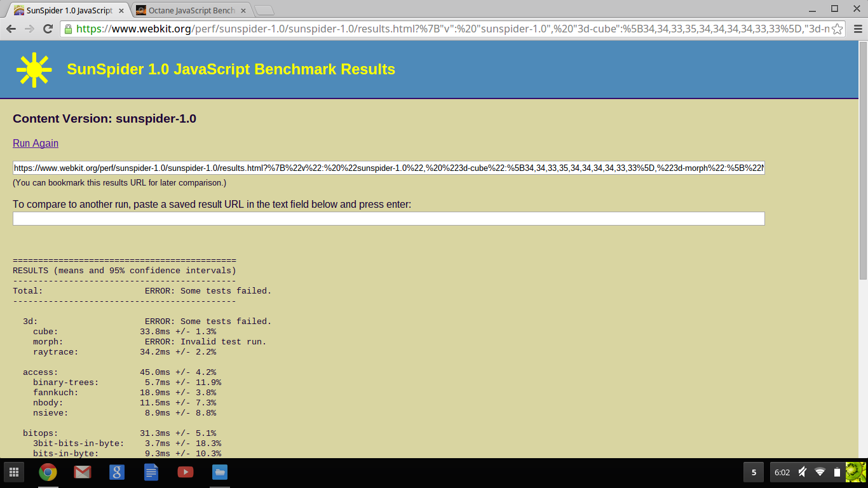Click the muted volume tray icon
The width and height of the screenshot is (868, 488).
tap(803, 472)
